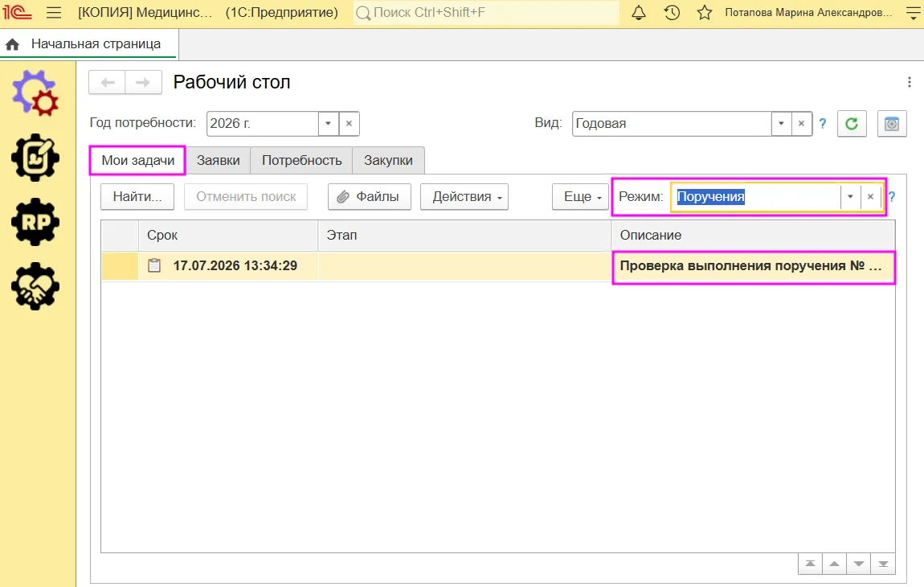Open the 1C main menu hamburger icon
This screenshot has height=587, width=924.
pos(54,12)
